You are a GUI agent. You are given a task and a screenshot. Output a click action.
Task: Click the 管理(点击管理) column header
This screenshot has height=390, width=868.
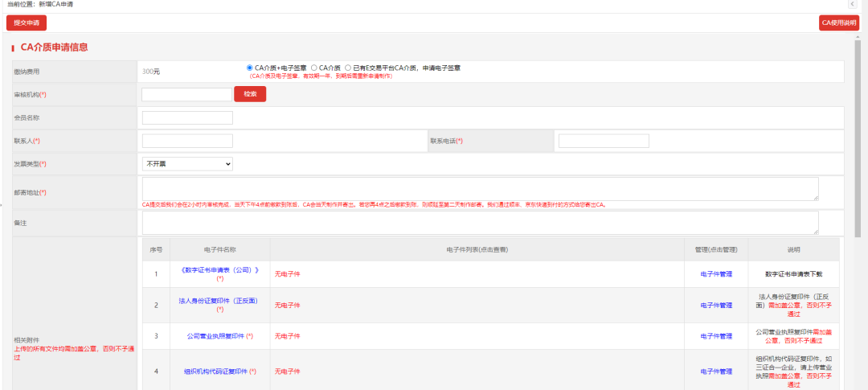pyautogui.click(x=716, y=250)
